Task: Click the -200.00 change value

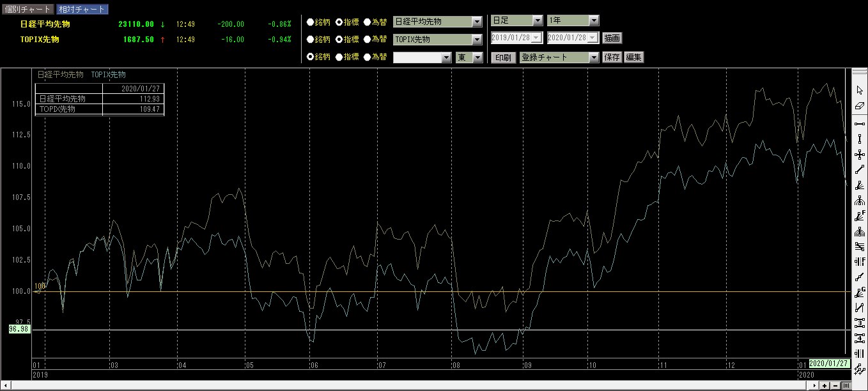Action: pos(230,24)
